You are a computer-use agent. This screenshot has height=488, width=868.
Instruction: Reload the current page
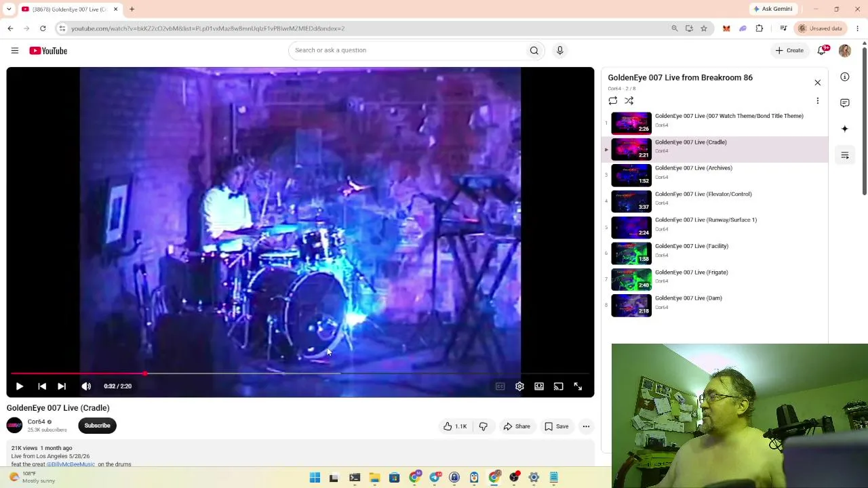tap(43, 28)
